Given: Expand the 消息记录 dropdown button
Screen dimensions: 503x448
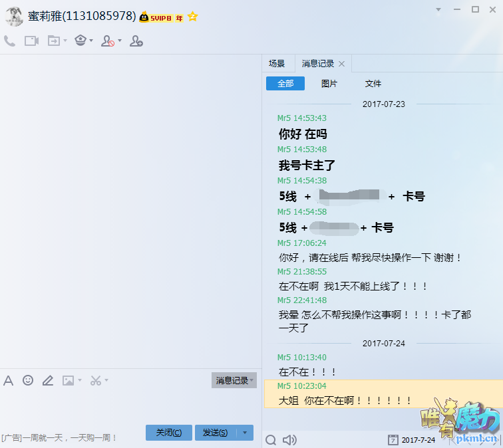Looking at the screenshot, I should click(x=234, y=380).
